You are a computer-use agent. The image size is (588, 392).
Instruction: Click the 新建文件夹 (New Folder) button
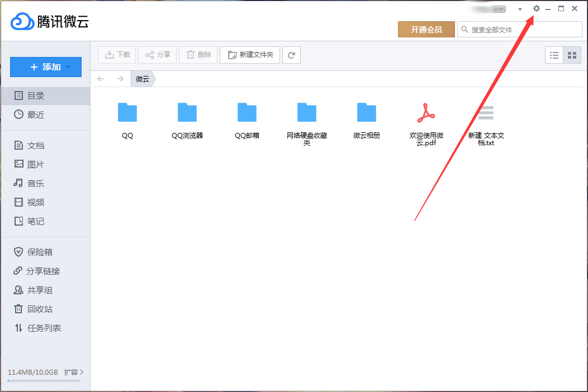click(249, 55)
